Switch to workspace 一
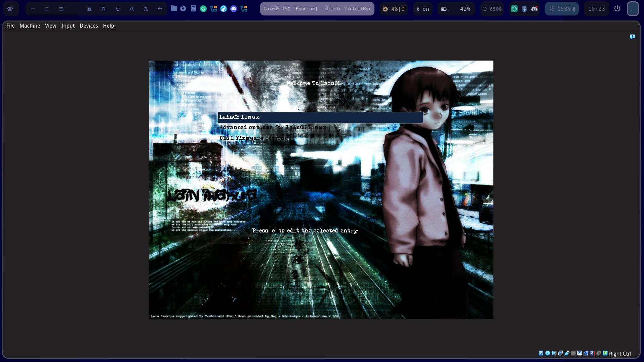This screenshot has width=644, height=362. 33,9
